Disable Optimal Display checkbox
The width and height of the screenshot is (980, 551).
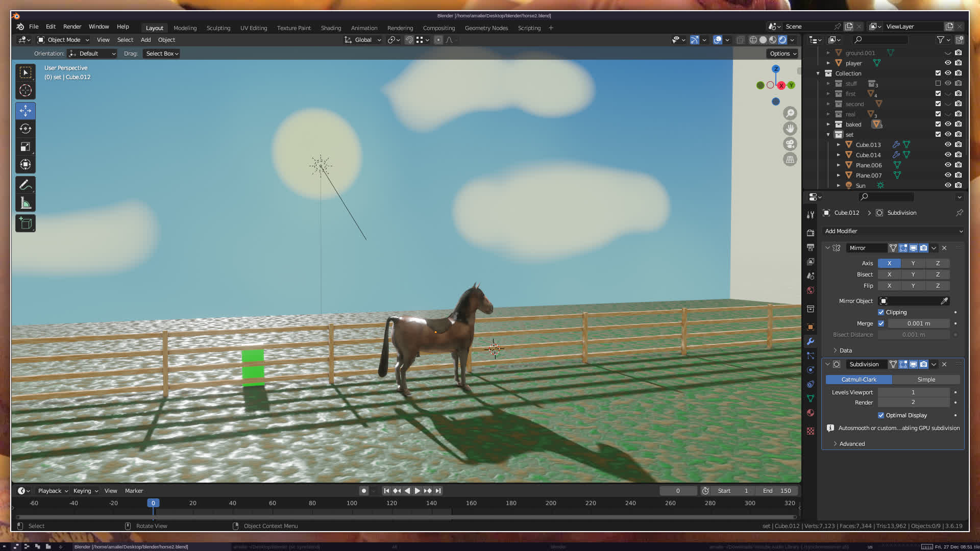pos(881,415)
